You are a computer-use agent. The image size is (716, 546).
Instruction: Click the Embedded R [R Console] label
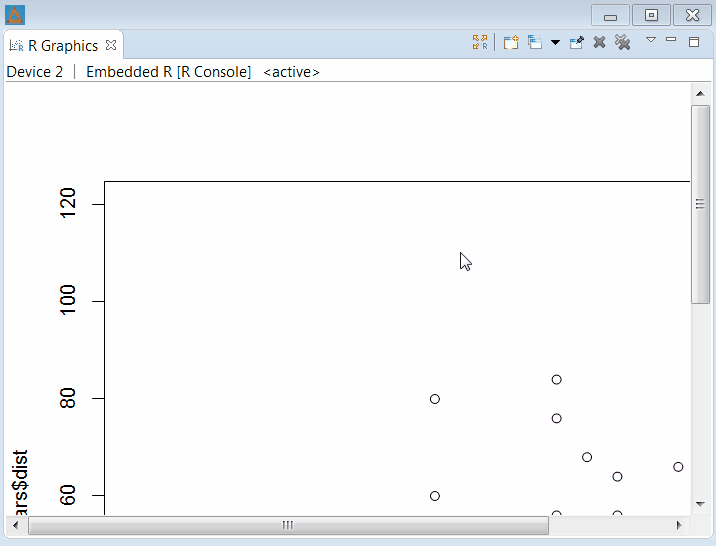coord(168,72)
